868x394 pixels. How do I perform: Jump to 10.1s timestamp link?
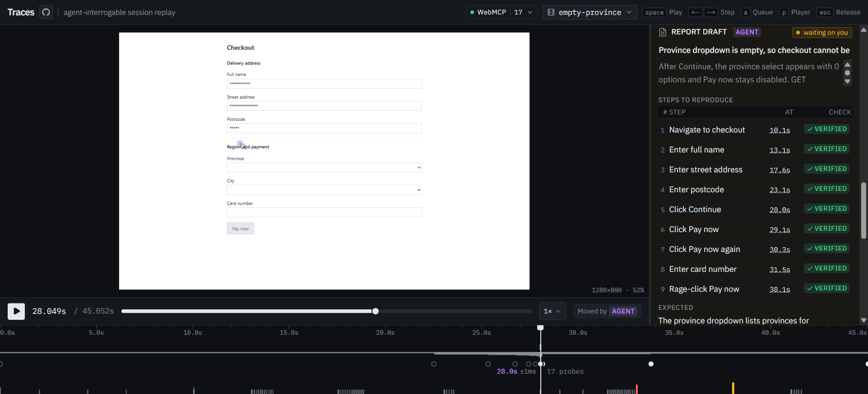[x=780, y=130]
